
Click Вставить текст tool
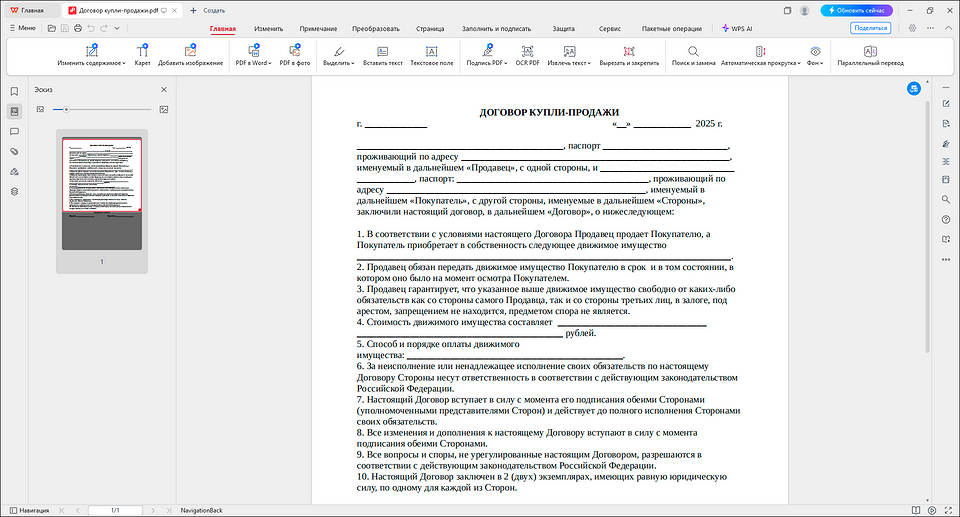point(383,55)
